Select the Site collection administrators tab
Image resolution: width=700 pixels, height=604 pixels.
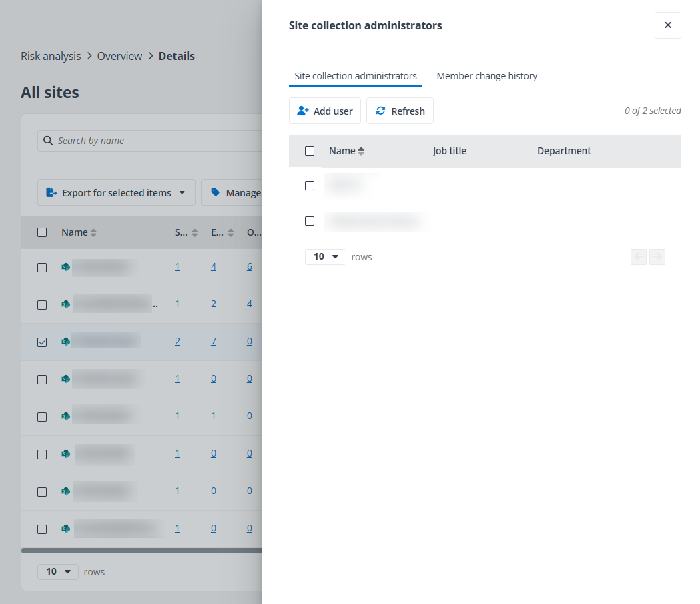click(x=355, y=76)
